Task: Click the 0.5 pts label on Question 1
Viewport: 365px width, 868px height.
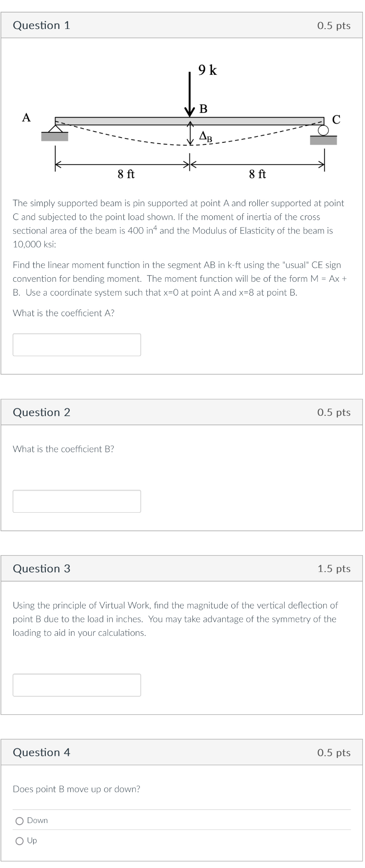Action: pyautogui.click(x=334, y=25)
